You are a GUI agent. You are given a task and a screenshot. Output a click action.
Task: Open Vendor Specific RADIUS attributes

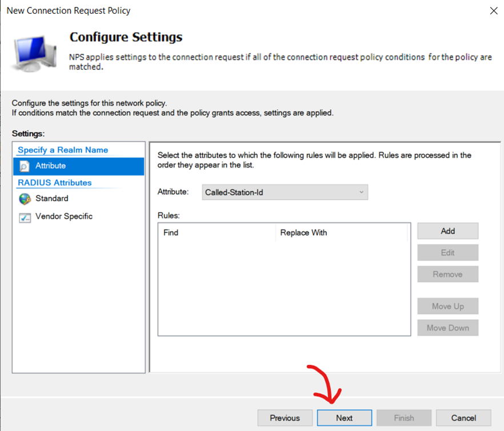coord(64,217)
